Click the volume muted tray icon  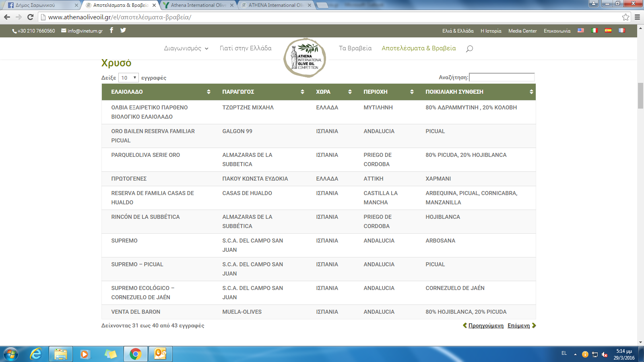[604, 354]
